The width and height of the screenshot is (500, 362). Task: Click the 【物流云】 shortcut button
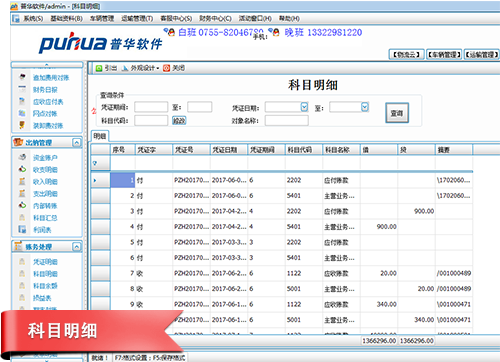407,54
